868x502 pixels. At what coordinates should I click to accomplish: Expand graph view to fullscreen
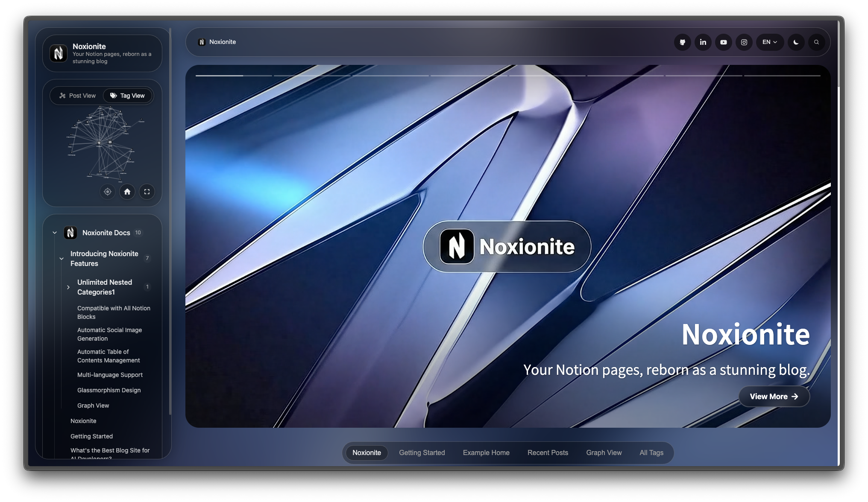click(x=147, y=192)
